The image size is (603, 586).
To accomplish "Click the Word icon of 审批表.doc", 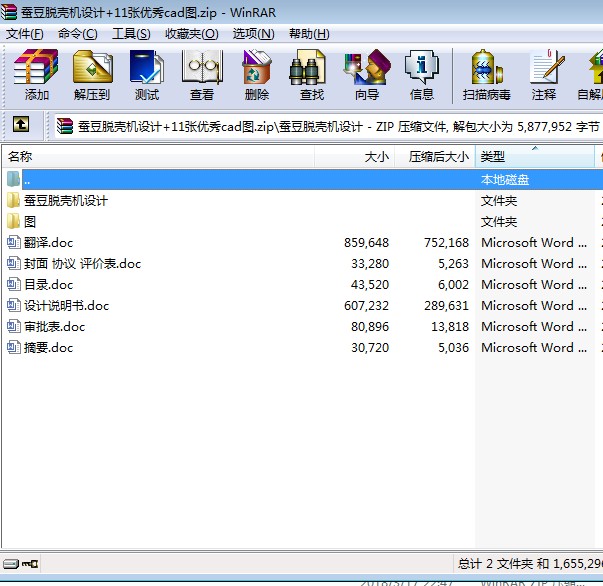I will tap(14, 326).
